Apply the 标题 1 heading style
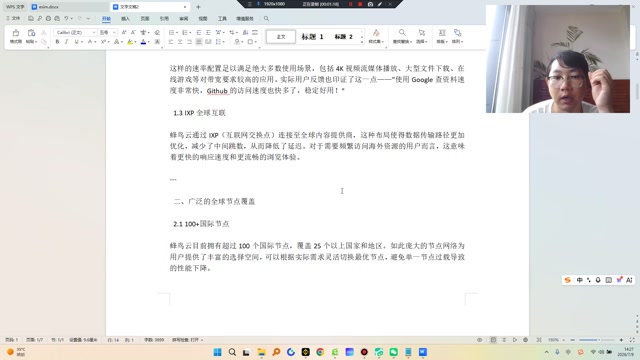 (x=312, y=37)
